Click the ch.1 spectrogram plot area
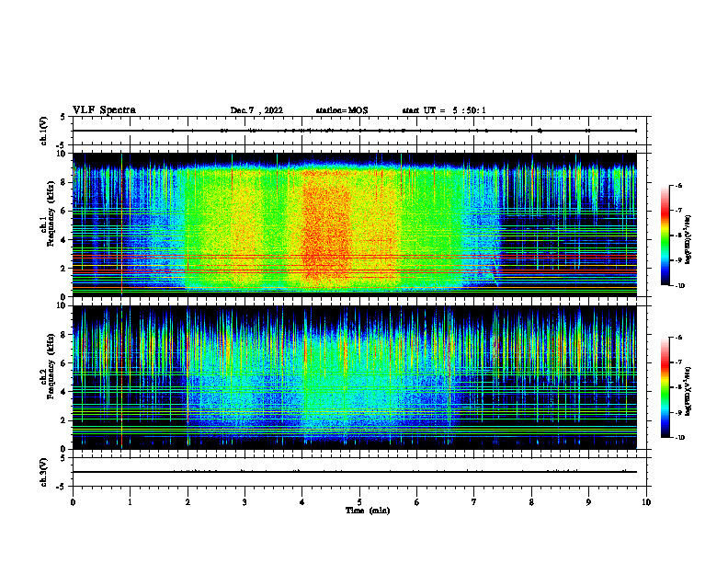 (355, 224)
